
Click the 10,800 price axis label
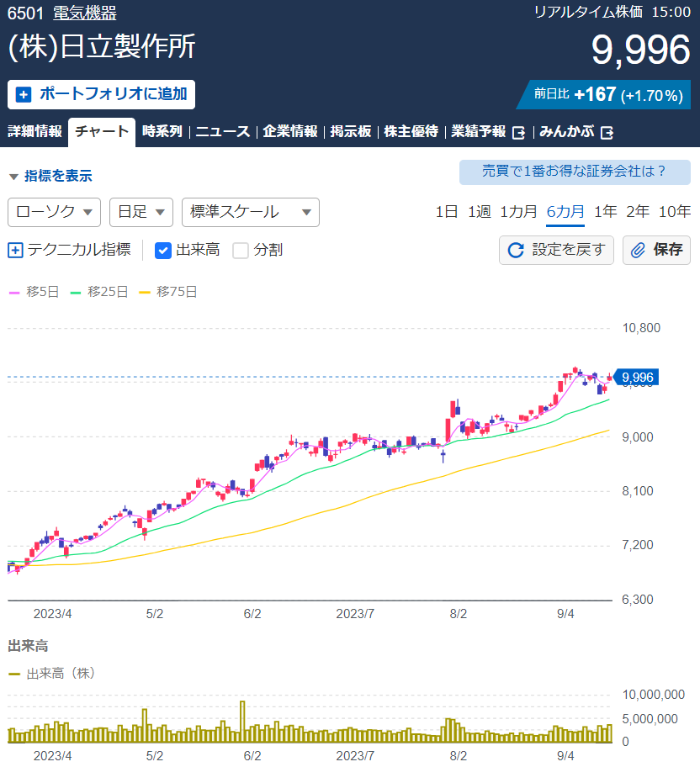point(641,328)
